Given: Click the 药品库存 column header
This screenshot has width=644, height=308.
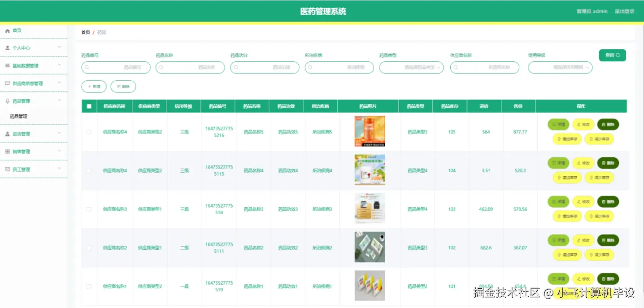Looking at the screenshot, I should (450, 106).
